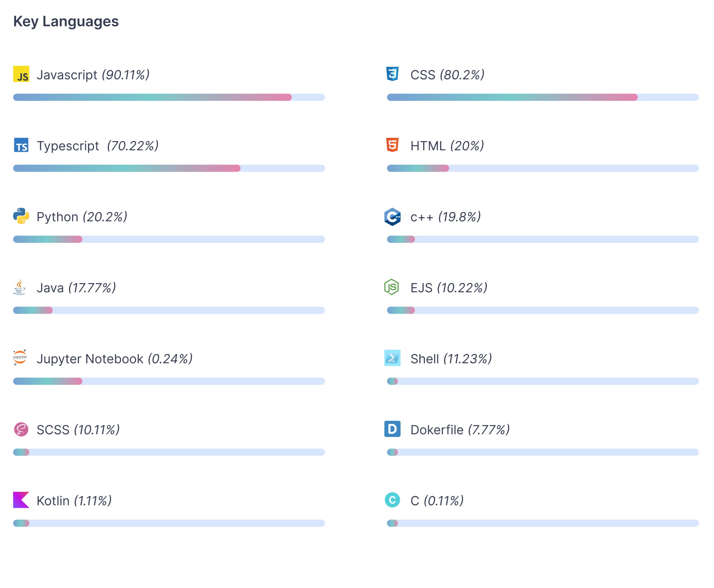714x588 pixels.
Task: Select the Python logo icon
Action: tap(22, 217)
